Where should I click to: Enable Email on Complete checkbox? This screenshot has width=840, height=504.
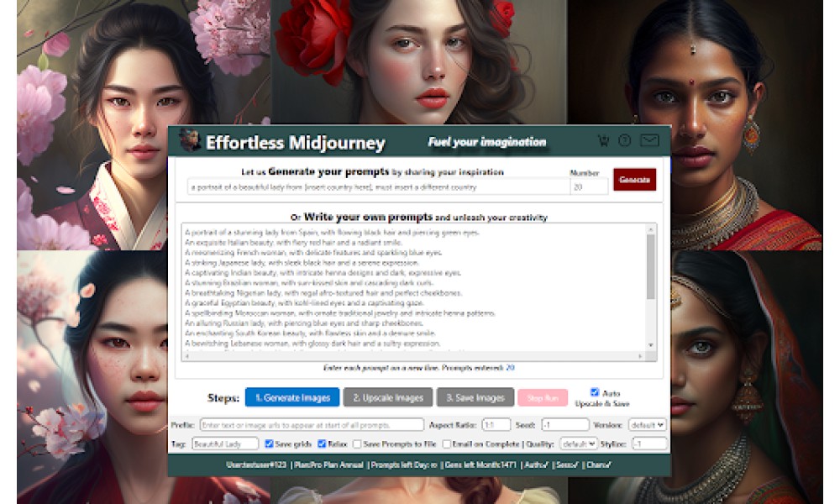(x=446, y=444)
